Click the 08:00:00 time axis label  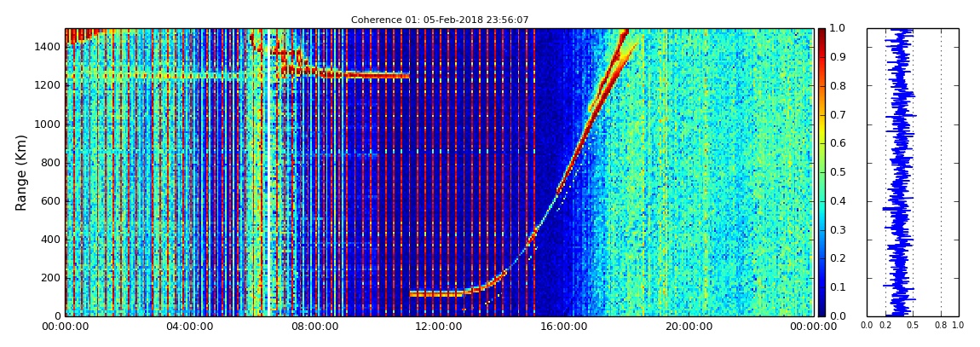click(x=314, y=327)
